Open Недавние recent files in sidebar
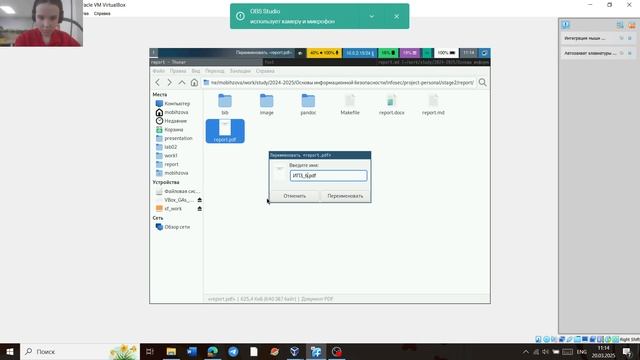This screenshot has width=640, height=360. point(176,121)
